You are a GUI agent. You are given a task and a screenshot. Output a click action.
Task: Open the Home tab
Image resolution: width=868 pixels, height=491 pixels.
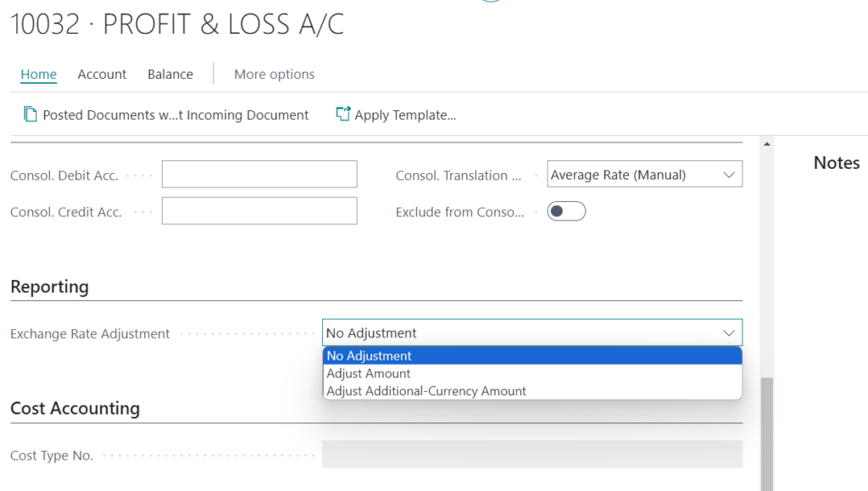[x=39, y=74]
